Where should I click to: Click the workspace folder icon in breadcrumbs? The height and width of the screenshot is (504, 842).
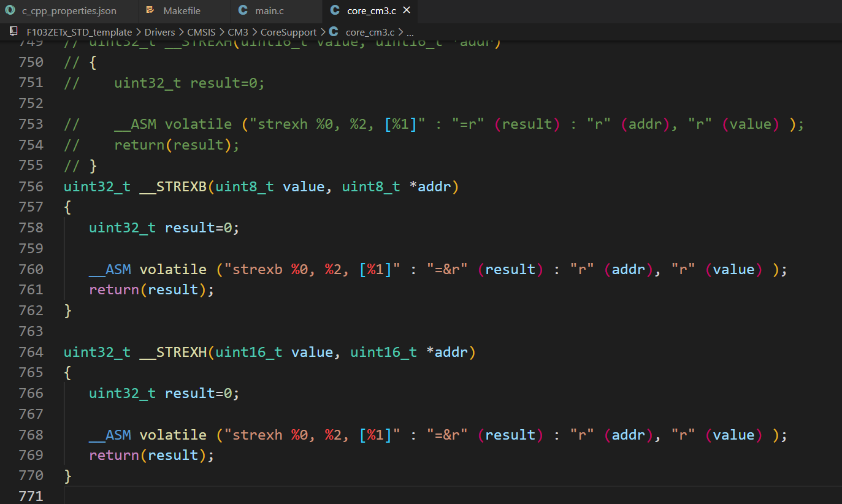point(13,32)
